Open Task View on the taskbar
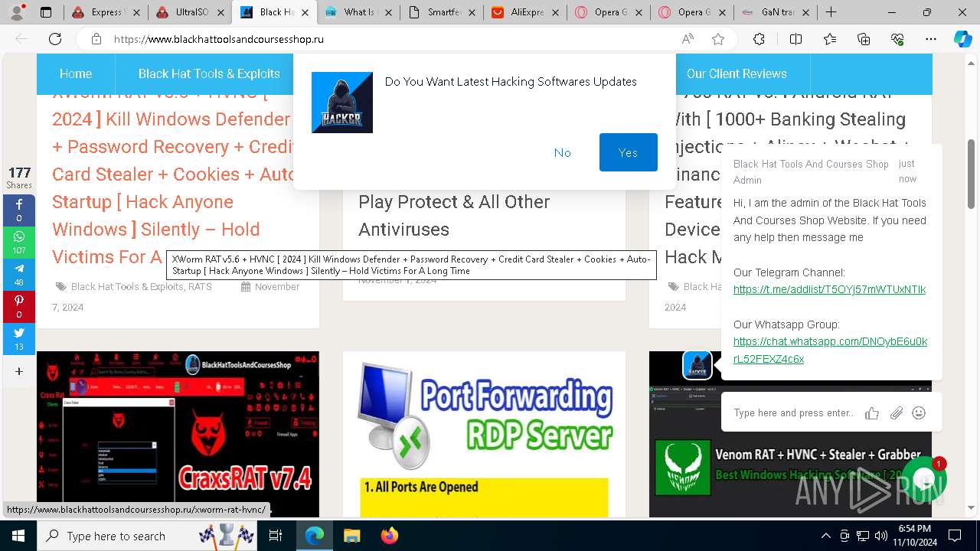This screenshot has width=980, height=551. point(276,536)
